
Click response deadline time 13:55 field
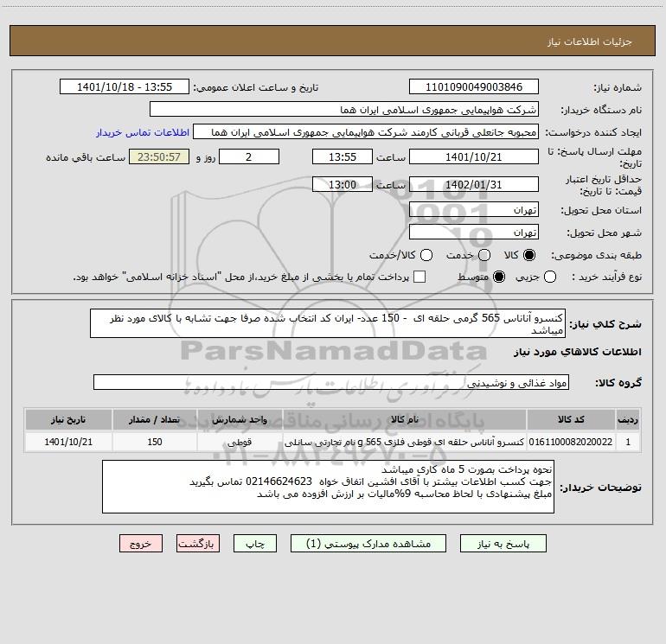click(x=343, y=156)
